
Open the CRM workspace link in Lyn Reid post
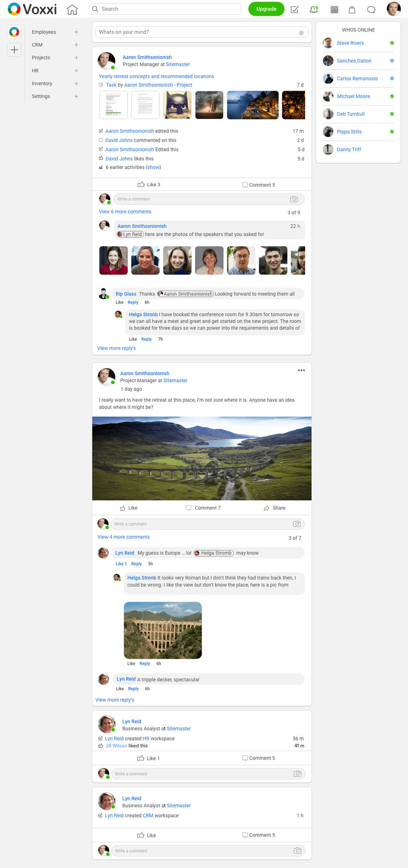(x=148, y=816)
